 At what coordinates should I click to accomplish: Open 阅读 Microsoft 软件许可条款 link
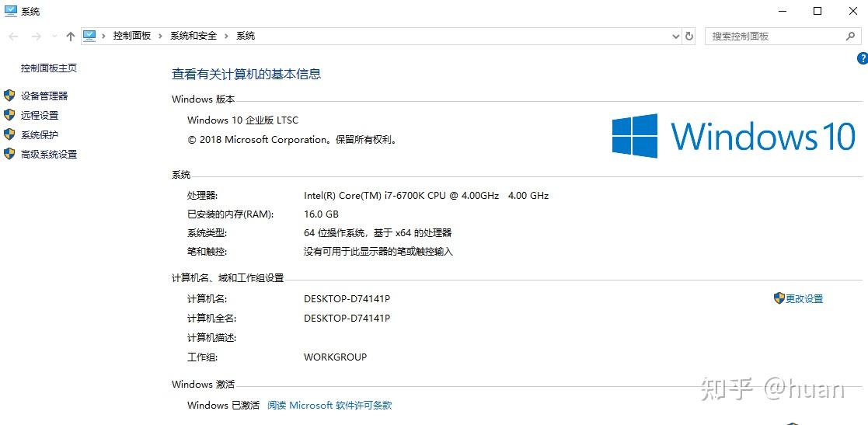tap(329, 405)
